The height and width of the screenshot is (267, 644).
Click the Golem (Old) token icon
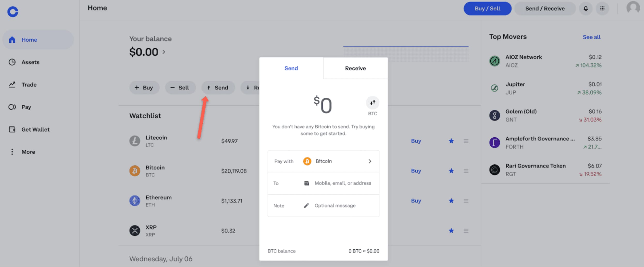(495, 115)
